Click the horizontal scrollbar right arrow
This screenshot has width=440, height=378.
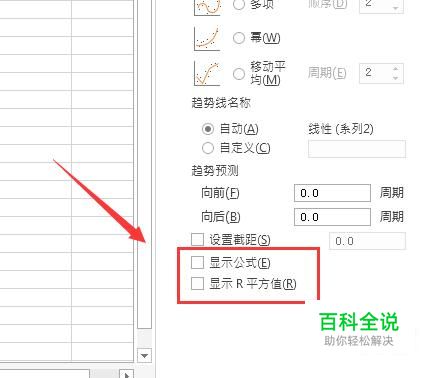point(127,375)
